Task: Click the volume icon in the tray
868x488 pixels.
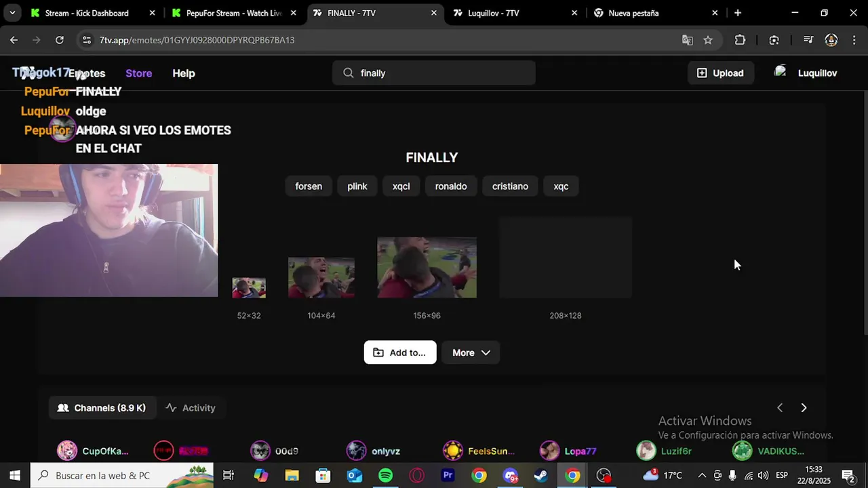Action: coord(763,476)
